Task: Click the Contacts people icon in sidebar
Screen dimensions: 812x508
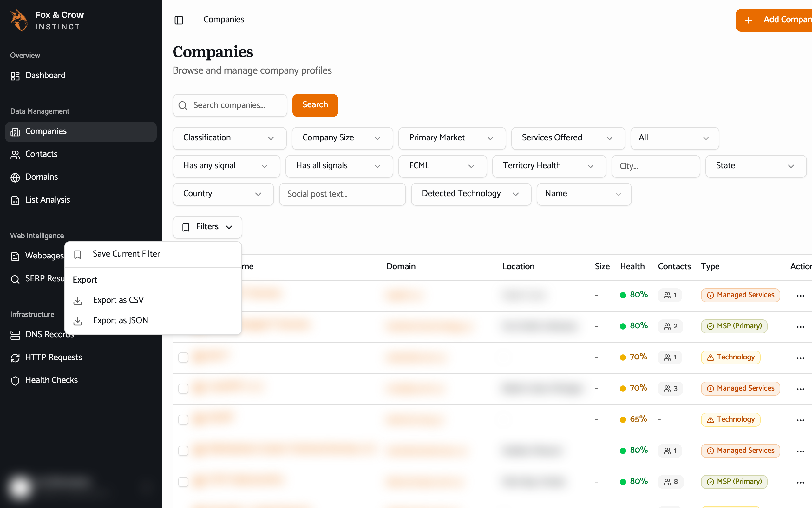Action: pos(15,155)
